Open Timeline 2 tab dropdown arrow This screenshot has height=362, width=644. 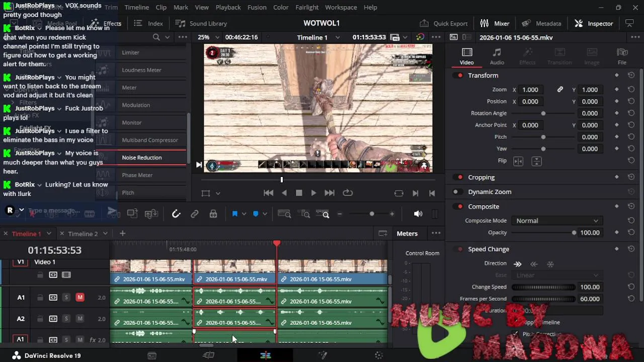pos(105,234)
